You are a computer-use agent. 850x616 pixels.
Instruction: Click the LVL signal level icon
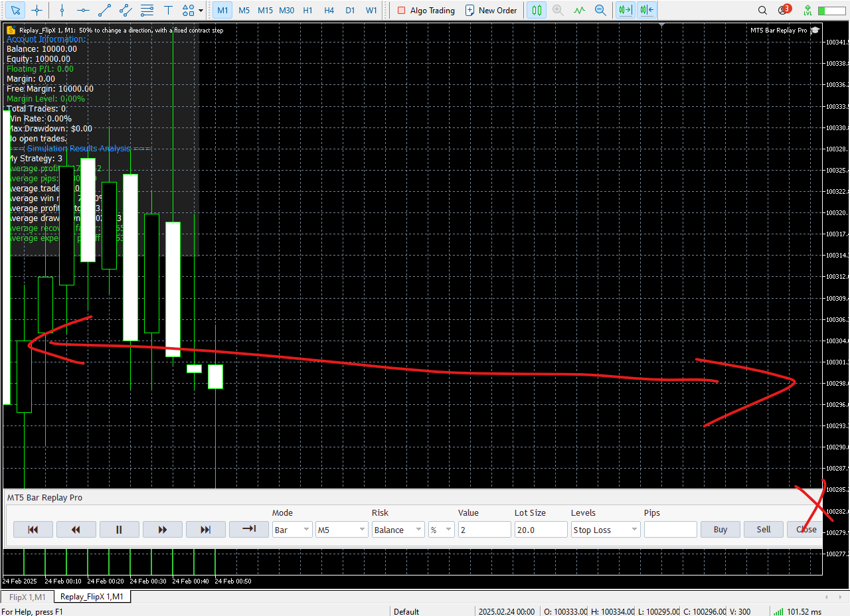[x=807, y=10]
